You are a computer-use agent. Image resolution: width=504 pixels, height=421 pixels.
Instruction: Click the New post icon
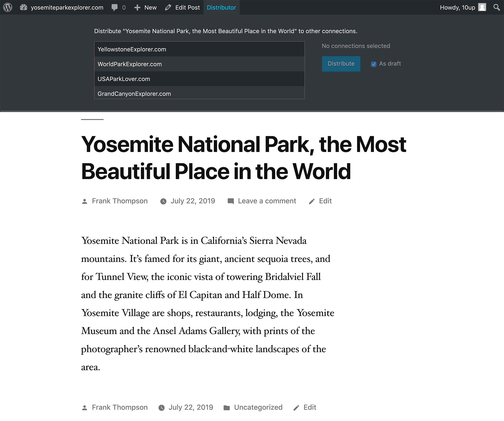(x=137, y=7)
